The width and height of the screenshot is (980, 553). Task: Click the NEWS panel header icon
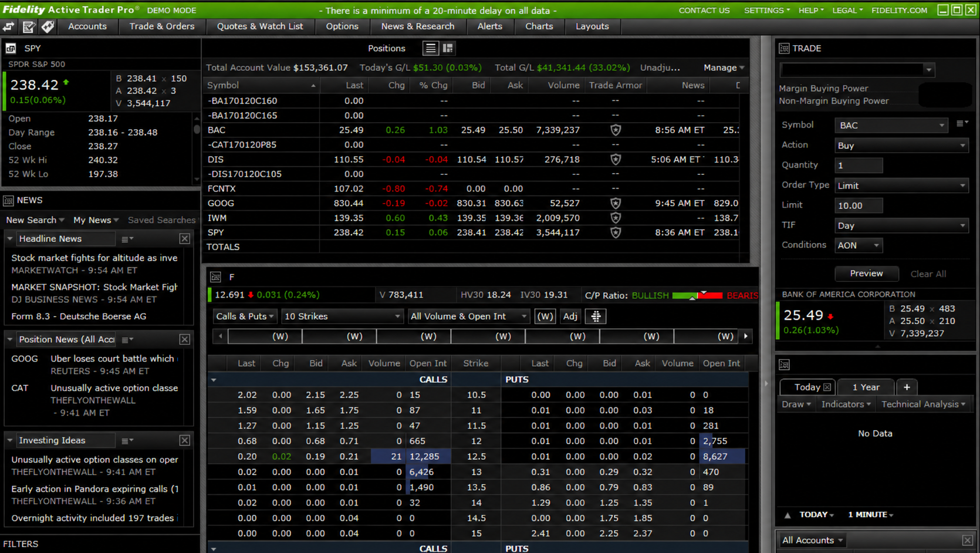[9, 200]
